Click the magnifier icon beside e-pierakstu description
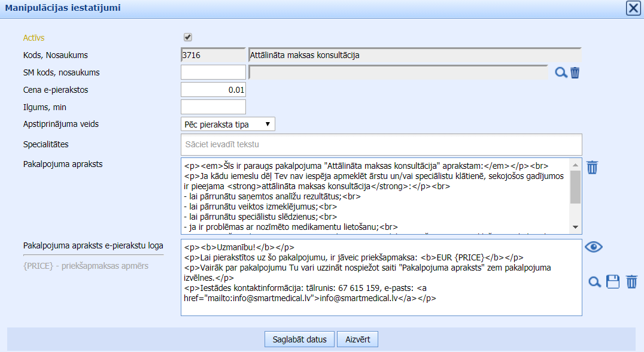Screen dimensions: 644x352 tap(594, 282)
